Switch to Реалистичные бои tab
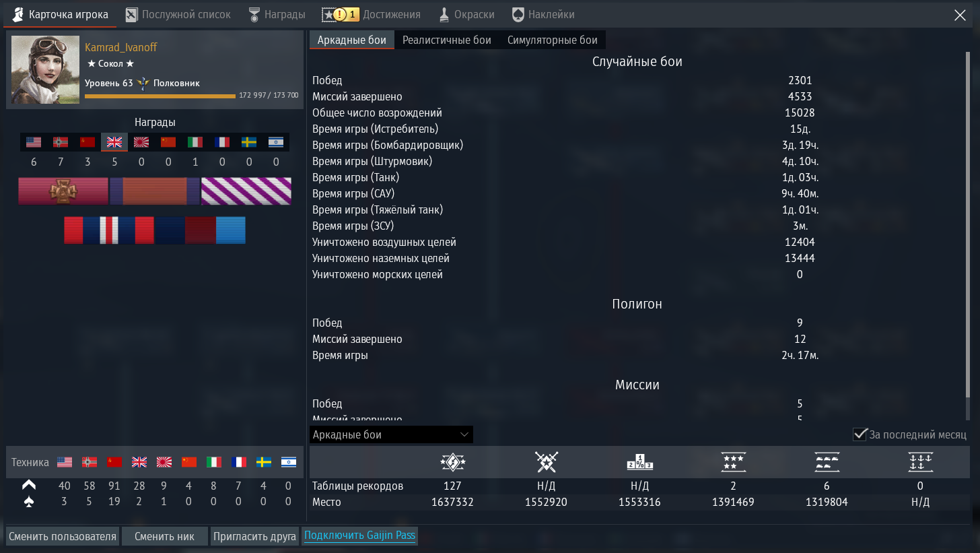The image size is (980, 553). [446, 40]
